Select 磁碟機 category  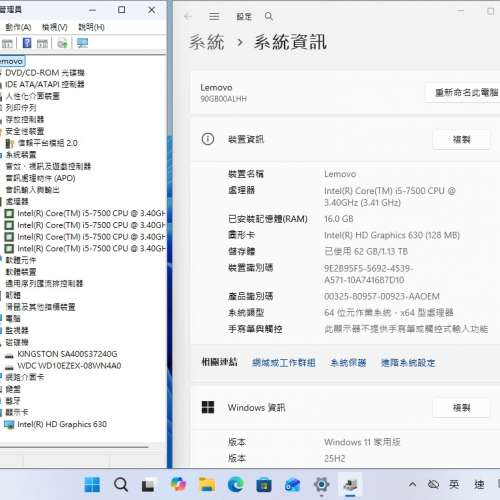pos(17,342)
